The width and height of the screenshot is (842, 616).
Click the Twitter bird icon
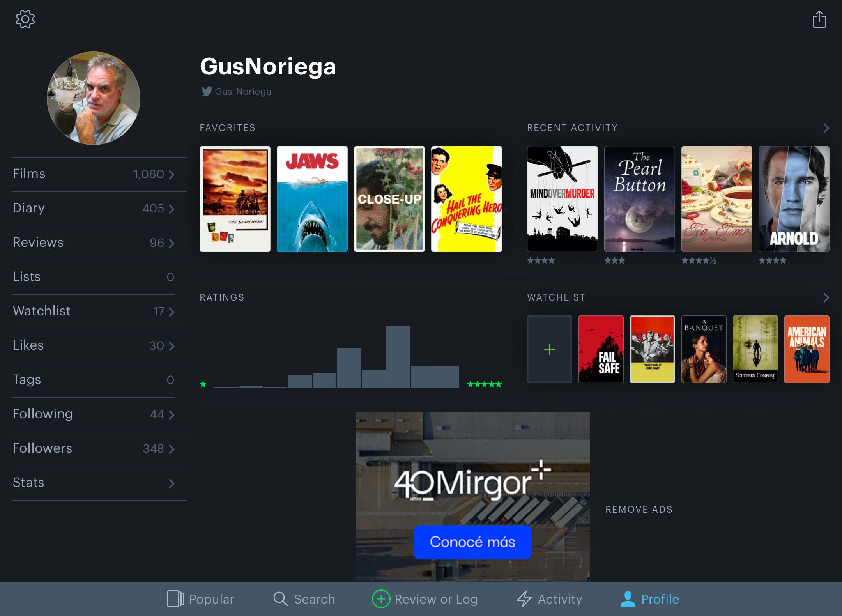[x=207, y=91]
